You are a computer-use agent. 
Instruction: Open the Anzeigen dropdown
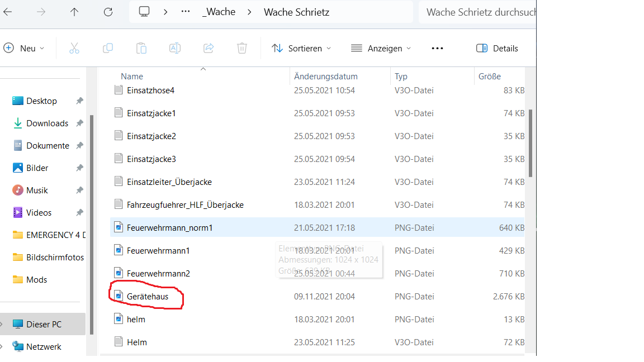[x=381, y=49]
